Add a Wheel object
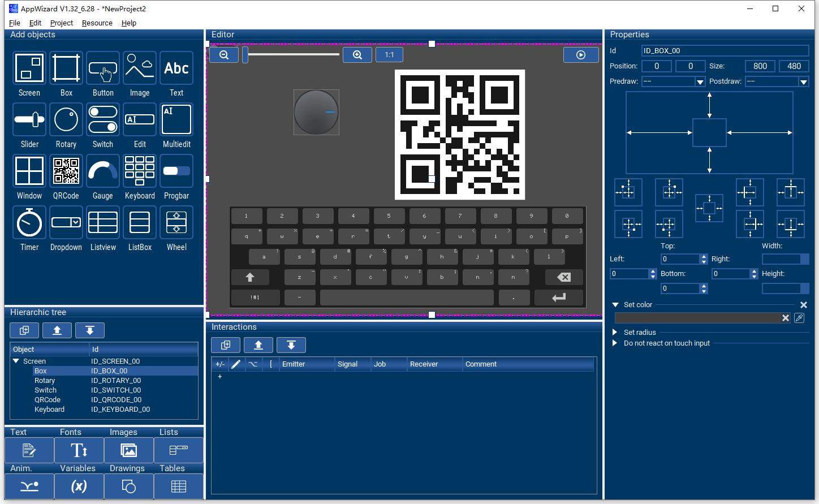Image resolution: width=819 pixels, height=504 pixels. [176, 223]
